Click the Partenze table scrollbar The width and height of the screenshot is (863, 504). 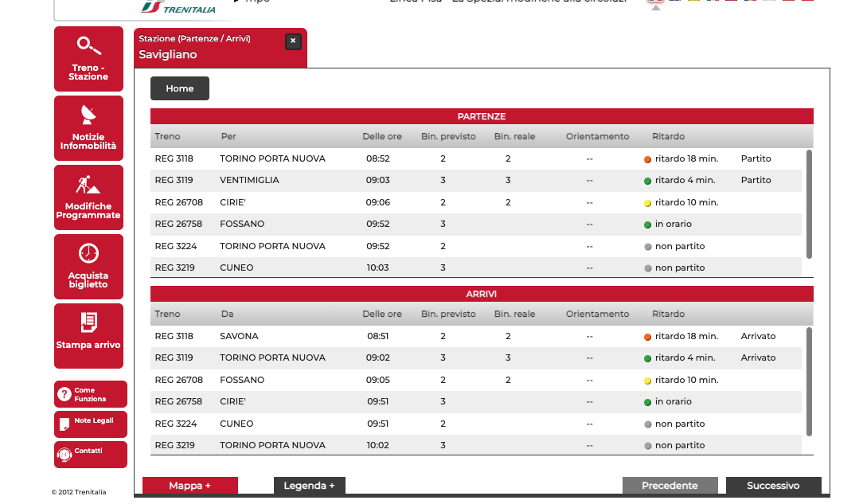(810, 204)
